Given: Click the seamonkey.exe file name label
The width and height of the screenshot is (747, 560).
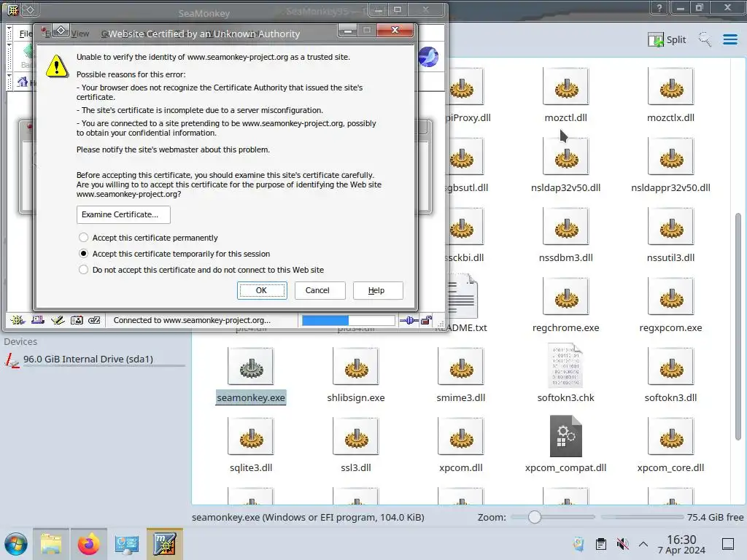Looking at the screenshot, I should (251, 397).
